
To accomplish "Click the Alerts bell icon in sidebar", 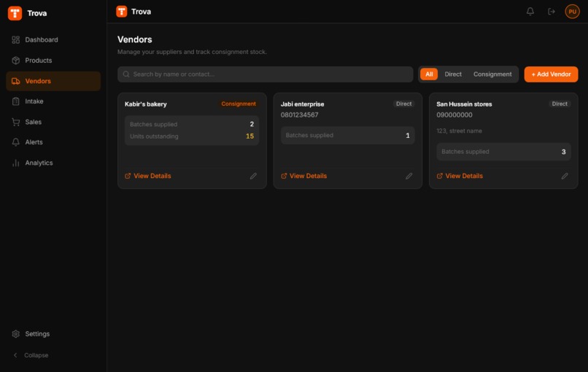I will pos(16,142).
